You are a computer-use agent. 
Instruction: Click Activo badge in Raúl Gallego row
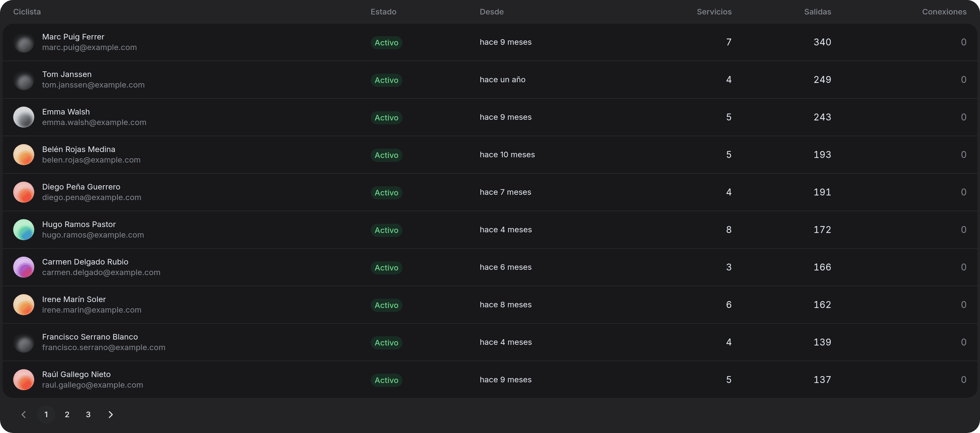pos(386,380)
